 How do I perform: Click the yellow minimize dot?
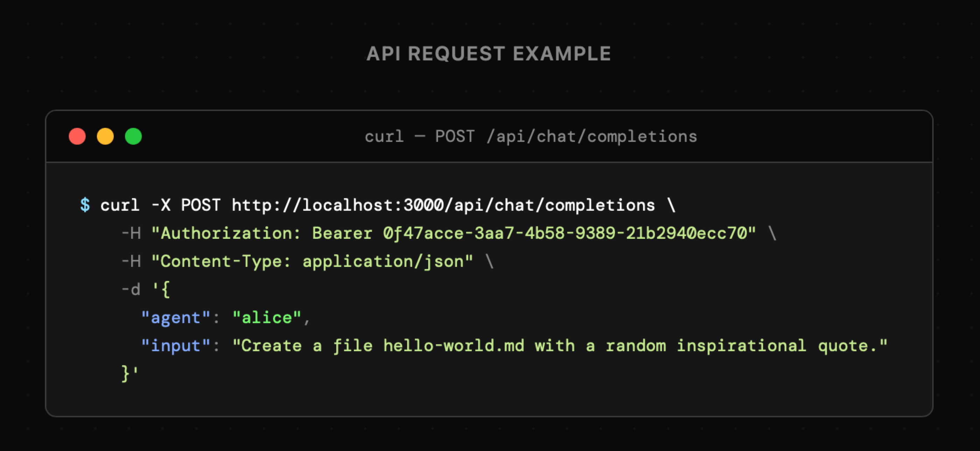tap(105, 136)
